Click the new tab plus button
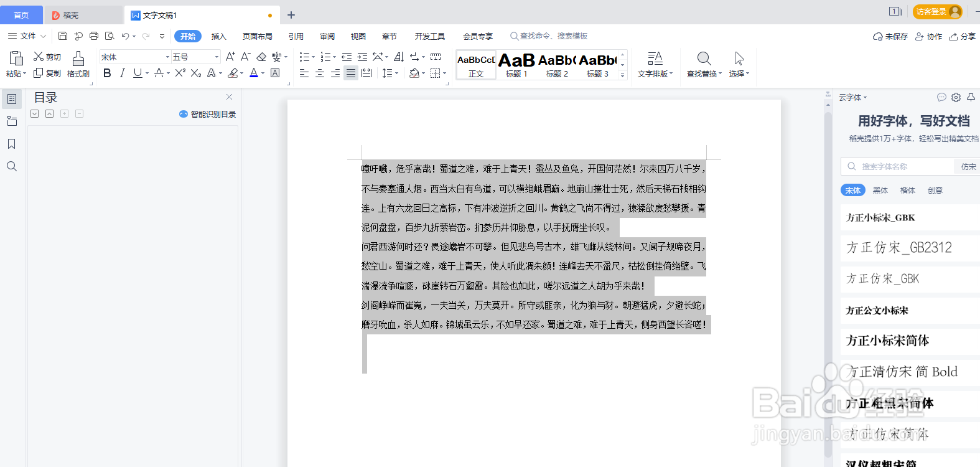The width and height of the screenshot is (980, 467). click(x=291, y=15)
